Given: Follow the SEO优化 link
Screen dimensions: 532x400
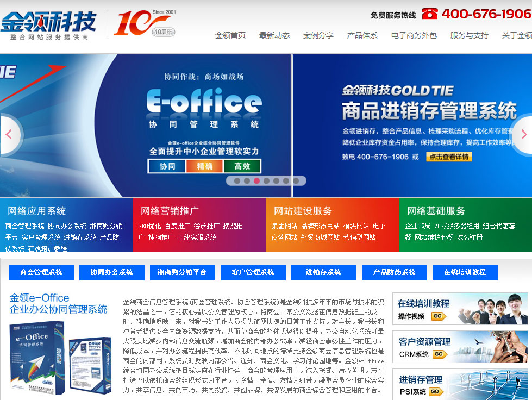Looking at the screenshot, I should (x=149, y=226).
